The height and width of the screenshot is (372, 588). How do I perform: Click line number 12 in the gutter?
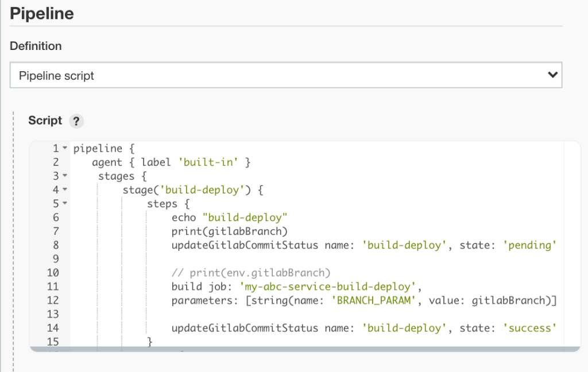[x=53, y=300]
